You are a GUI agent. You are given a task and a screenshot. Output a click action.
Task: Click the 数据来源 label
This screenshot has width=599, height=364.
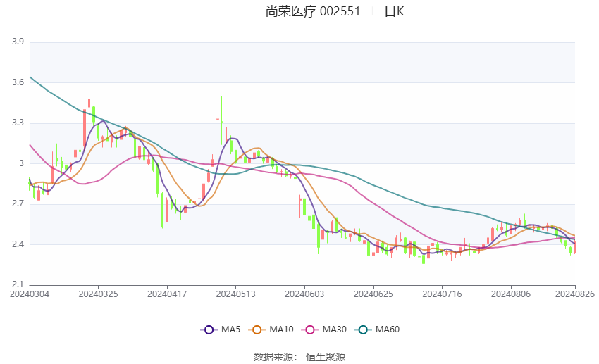pyautogui.click(x=273, y=357)
